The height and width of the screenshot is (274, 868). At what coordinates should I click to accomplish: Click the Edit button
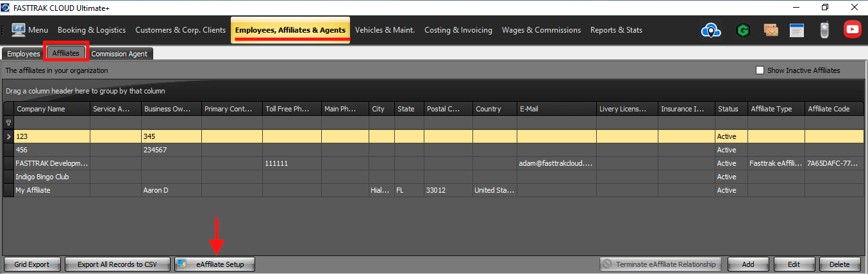[794, 264]
